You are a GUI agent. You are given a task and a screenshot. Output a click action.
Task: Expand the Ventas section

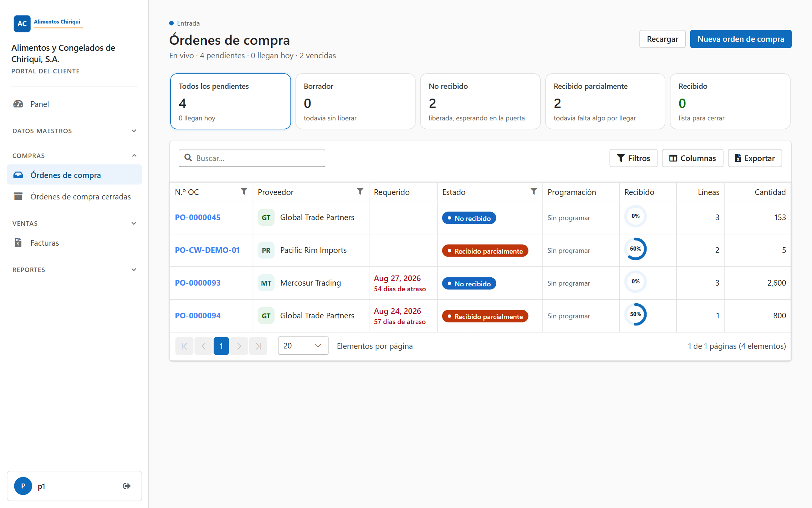74,224
